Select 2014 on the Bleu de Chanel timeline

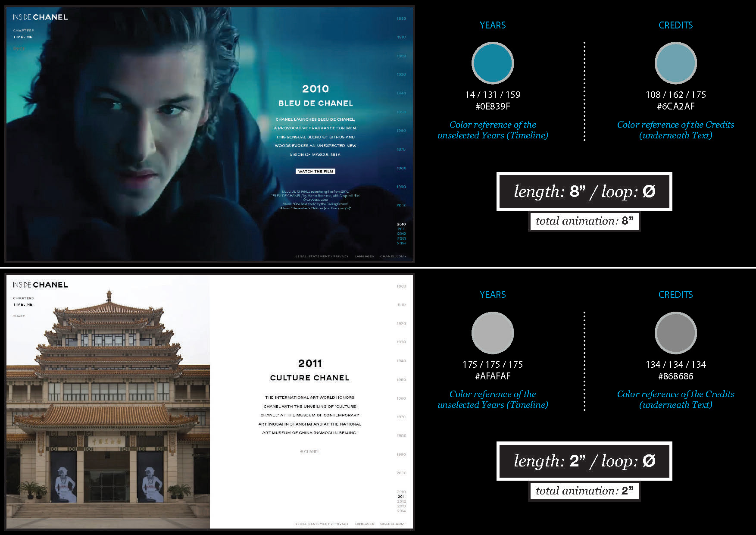tap(401, 243)
